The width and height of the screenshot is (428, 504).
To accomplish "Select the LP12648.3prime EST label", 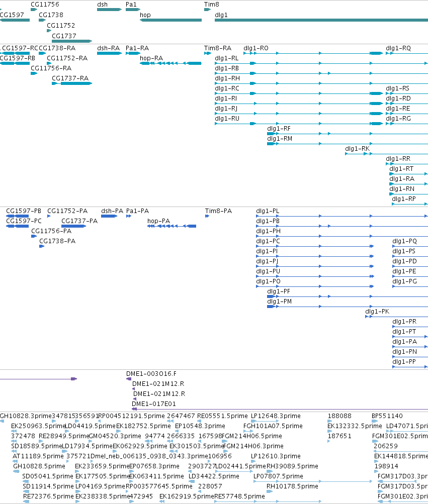I will coord(276,416).
